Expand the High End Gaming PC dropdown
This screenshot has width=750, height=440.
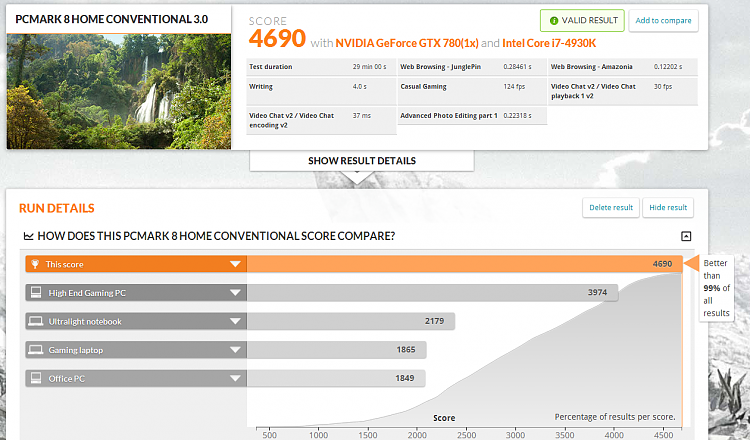click(235, 293)
